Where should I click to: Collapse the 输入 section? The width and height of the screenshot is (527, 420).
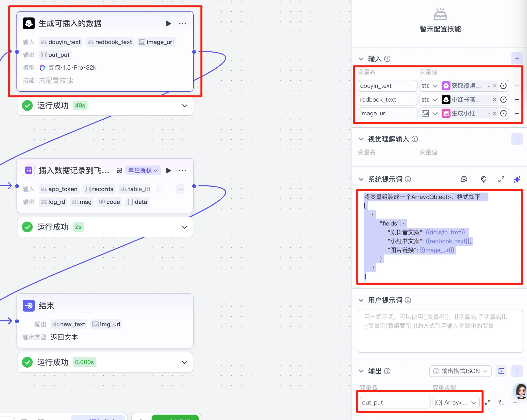tap(361, 59)
